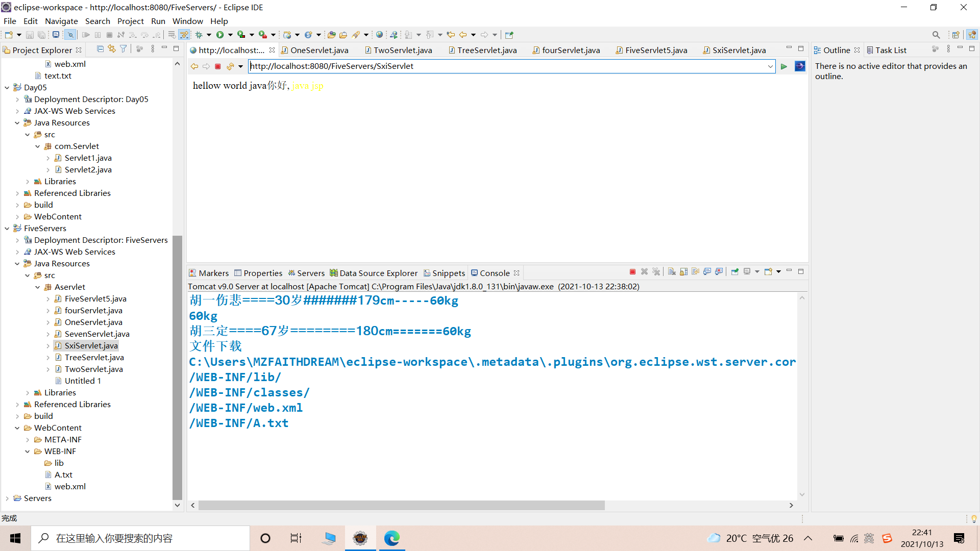Click Collapse All in Project Explorer

100,49
